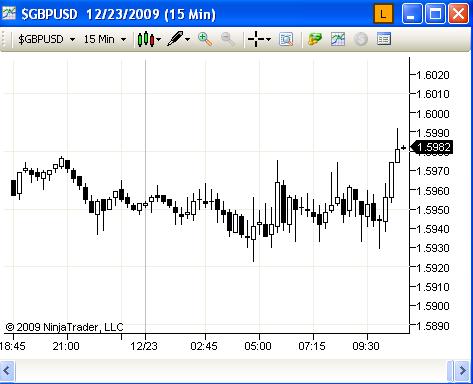Viewport: 473px width, 384px height.
Task: Toggle the orange L link button
Action: coord(383,14)
